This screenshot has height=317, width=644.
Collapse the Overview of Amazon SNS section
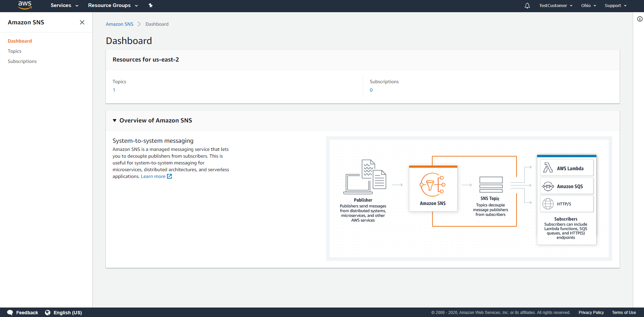click(115, 120)
